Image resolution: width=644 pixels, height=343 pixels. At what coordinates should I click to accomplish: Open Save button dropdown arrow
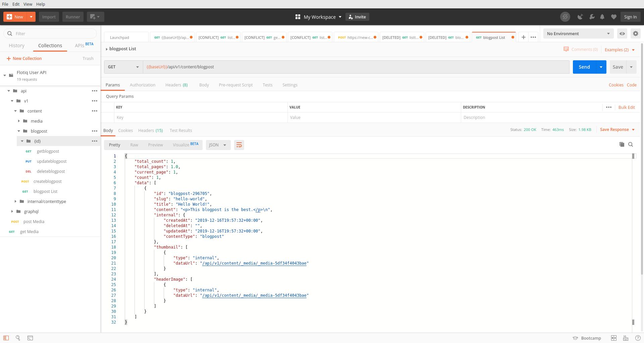(631, 67)
